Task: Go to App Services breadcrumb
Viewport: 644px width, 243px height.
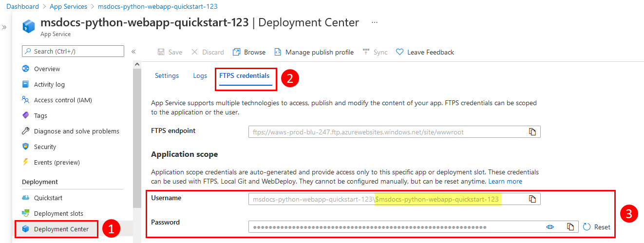Action: [68, 6]
